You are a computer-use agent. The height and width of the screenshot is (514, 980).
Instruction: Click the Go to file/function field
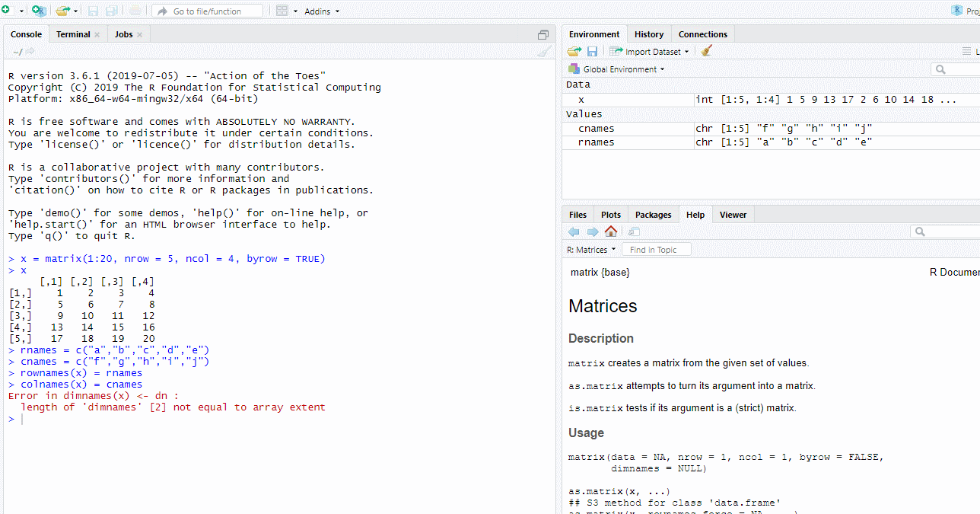207,11
